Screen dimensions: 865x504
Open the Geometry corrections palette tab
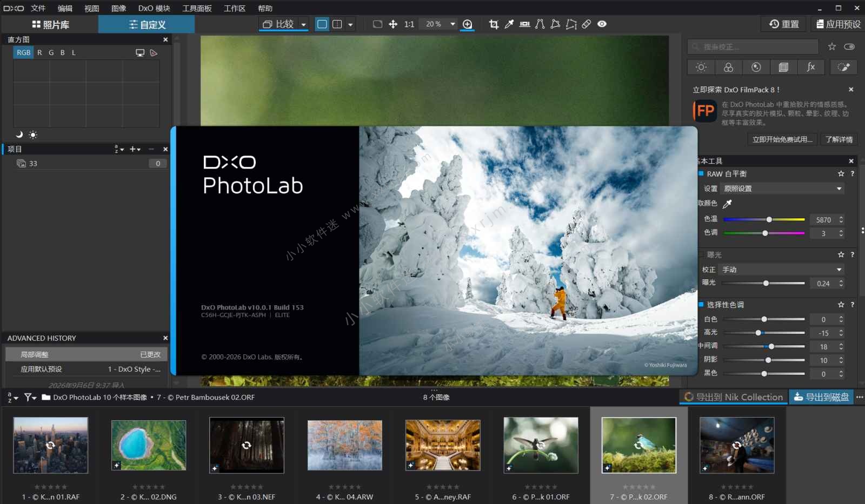coord(783,67)
